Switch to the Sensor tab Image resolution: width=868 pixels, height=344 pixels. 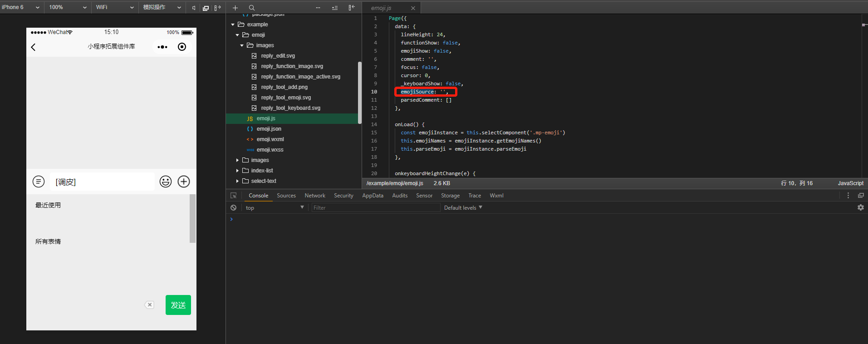point(424,196)
